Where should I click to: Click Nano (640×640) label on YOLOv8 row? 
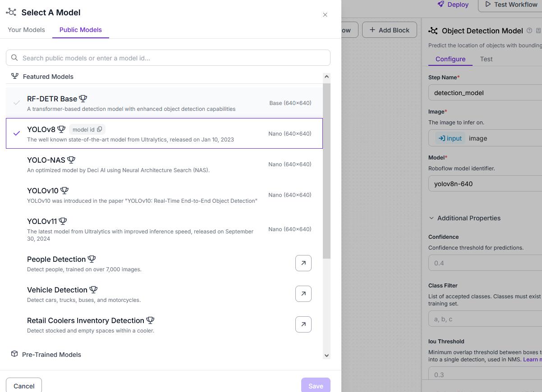pos(289,133)
